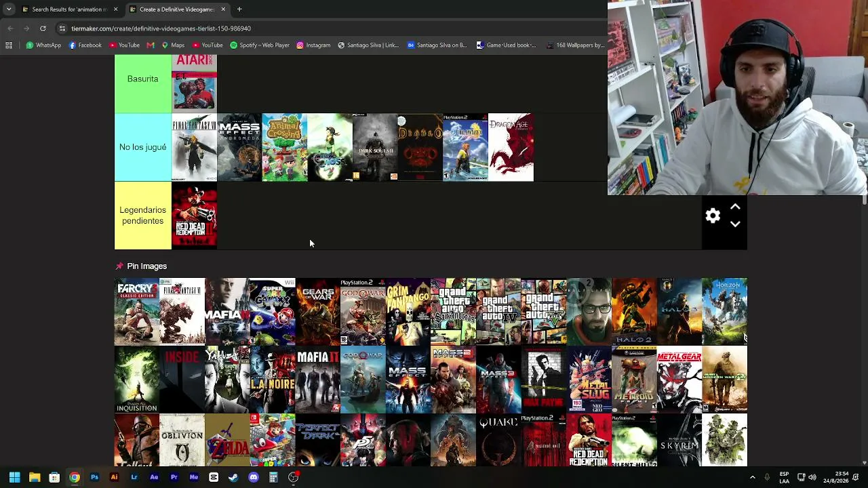
Task: Close the 'Create a Definitive Videogame' tab
Action: tap(223, 9)
